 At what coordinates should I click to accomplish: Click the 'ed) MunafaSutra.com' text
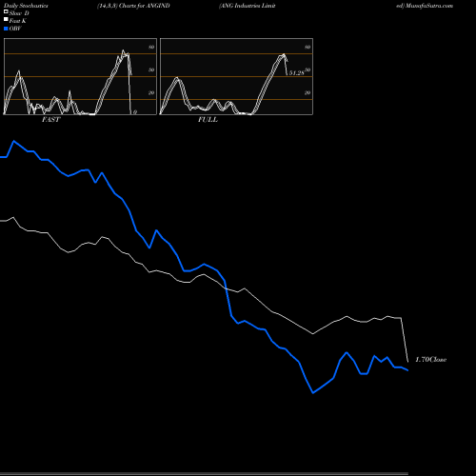tap(425, 6)
